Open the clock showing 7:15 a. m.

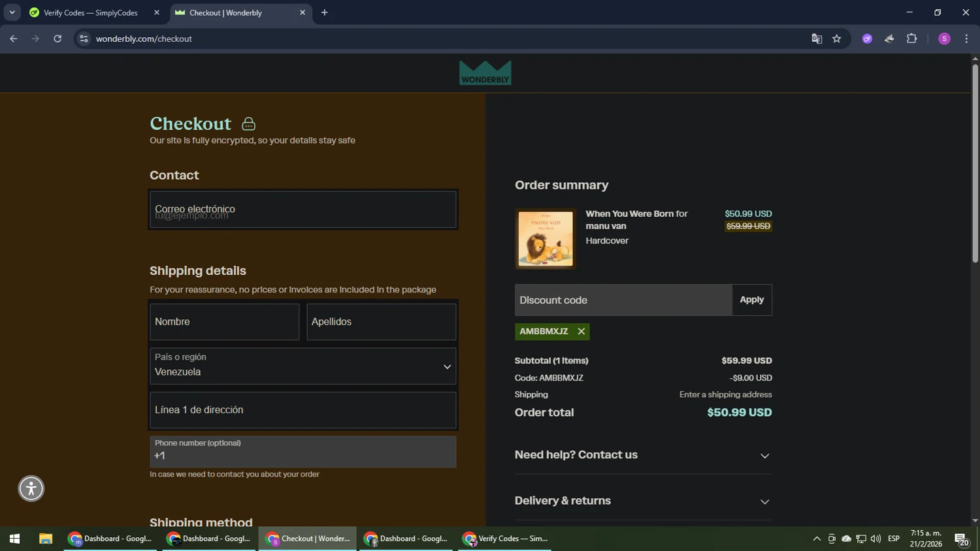(x=926, y=539)
